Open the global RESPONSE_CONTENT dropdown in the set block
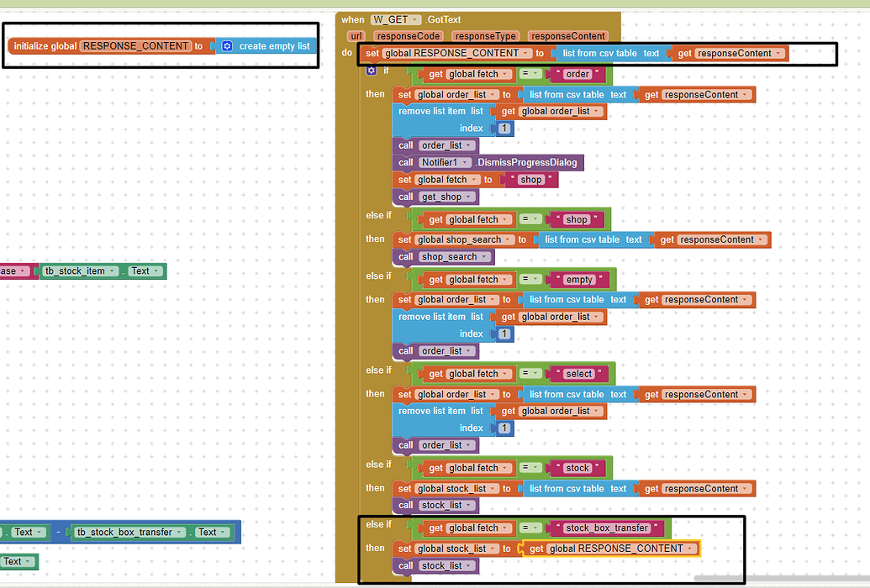The image size is (870, 588). click(x=525, y=52)
